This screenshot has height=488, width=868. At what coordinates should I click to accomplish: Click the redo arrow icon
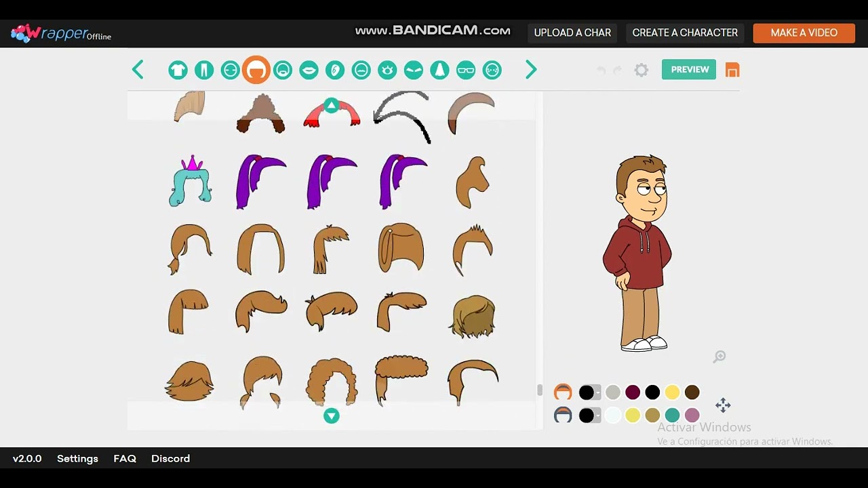617,70
